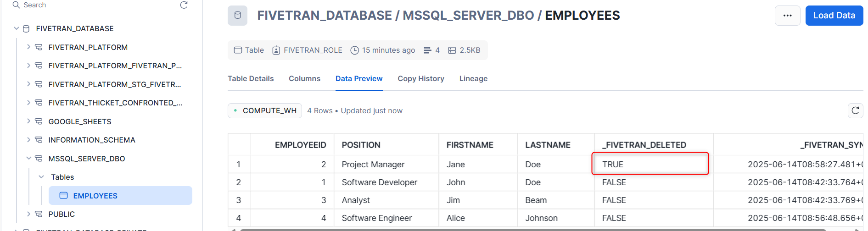Viewport: 868px width, 231px height.
Task: Click schema icon beside FIVETRAN_PLATFORM
Action: [39, 47]
